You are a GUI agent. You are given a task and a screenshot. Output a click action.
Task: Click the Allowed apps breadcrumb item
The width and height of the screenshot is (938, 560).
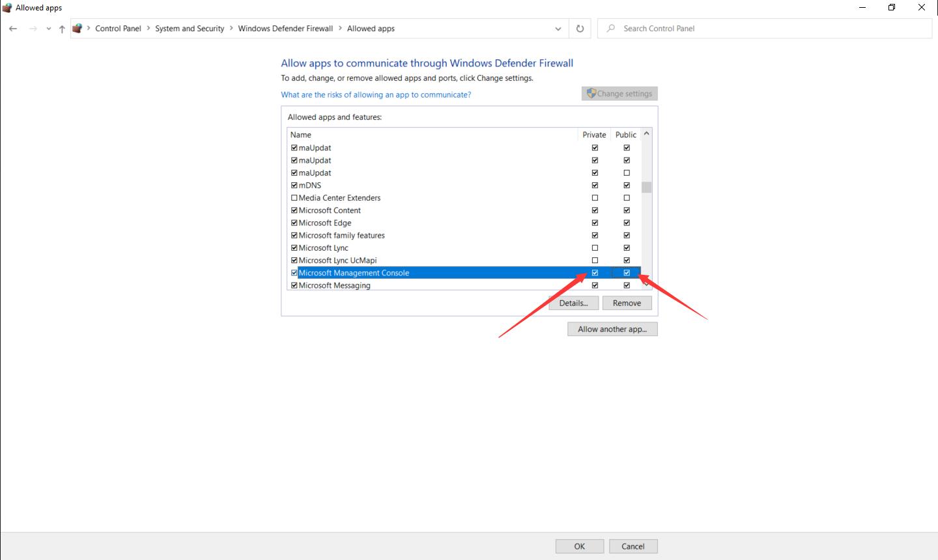[371, 29]
